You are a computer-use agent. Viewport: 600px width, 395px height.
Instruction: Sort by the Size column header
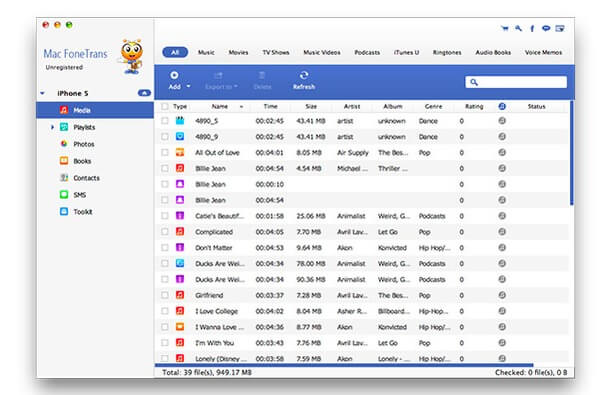click(x=311, y=106)
